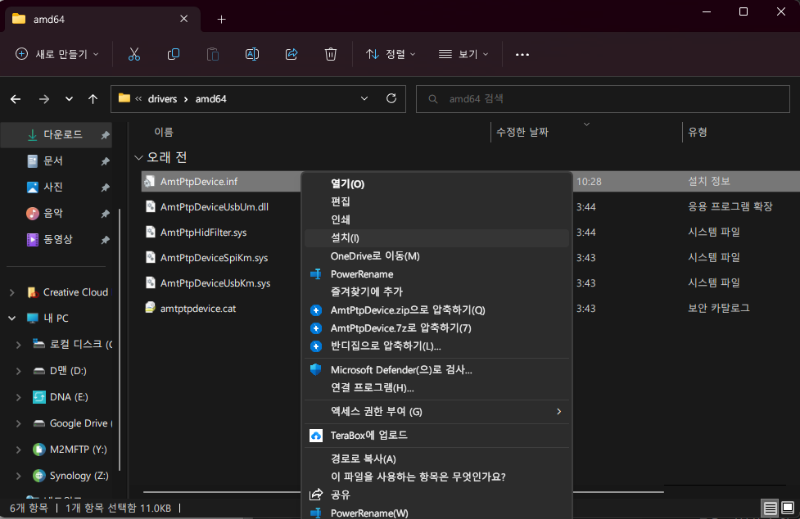Viewport: 800px width, 519px height.
Task: Open recent locations dropdown arrow
Action: (x=69, y=99)
